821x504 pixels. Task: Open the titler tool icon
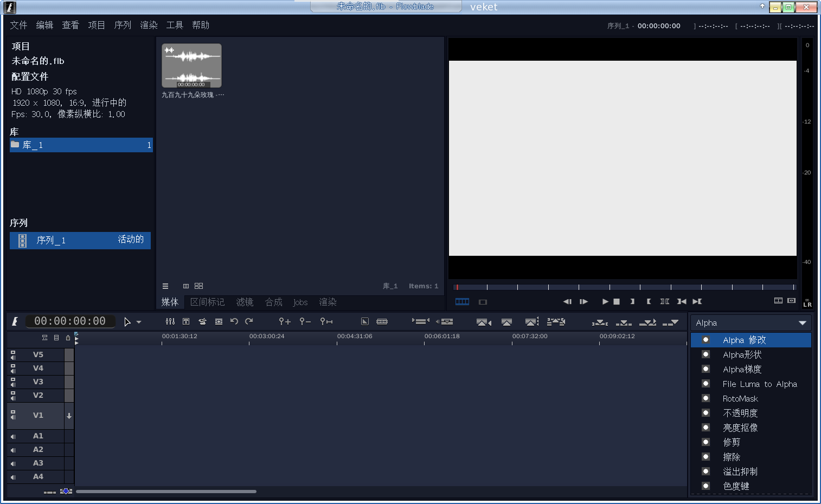186,321
